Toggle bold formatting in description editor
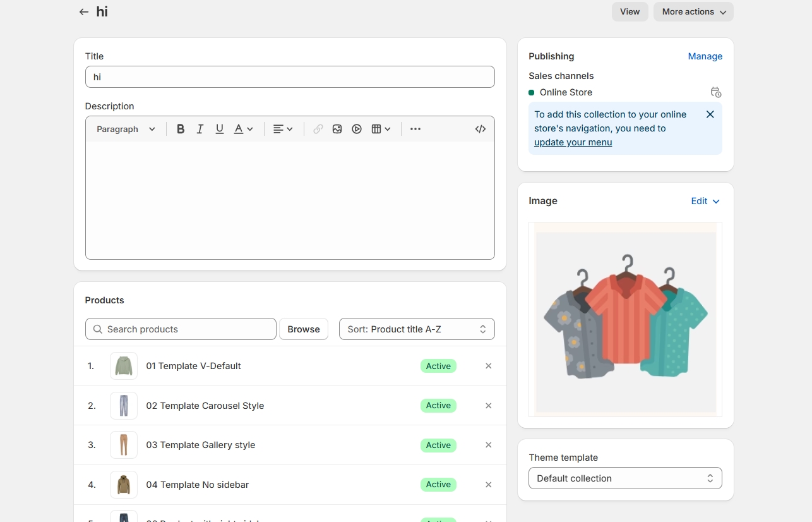 [181, 129]
